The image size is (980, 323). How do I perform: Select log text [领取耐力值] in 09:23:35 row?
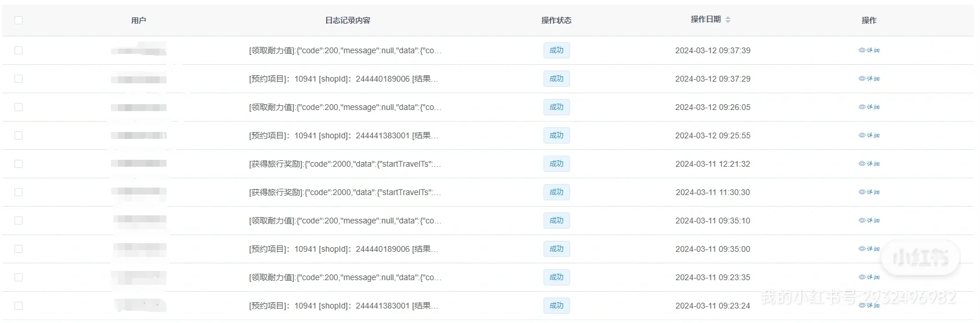point(272,277)
